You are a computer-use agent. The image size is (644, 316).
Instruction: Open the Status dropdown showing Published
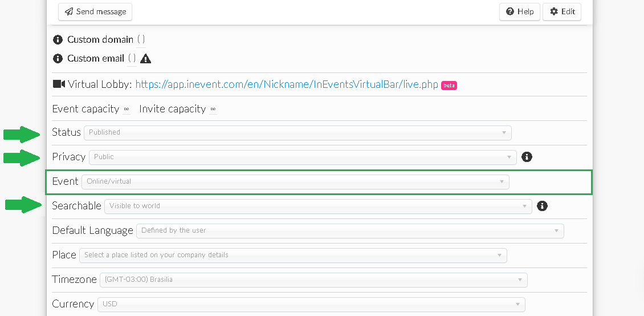tap(297, 132)
